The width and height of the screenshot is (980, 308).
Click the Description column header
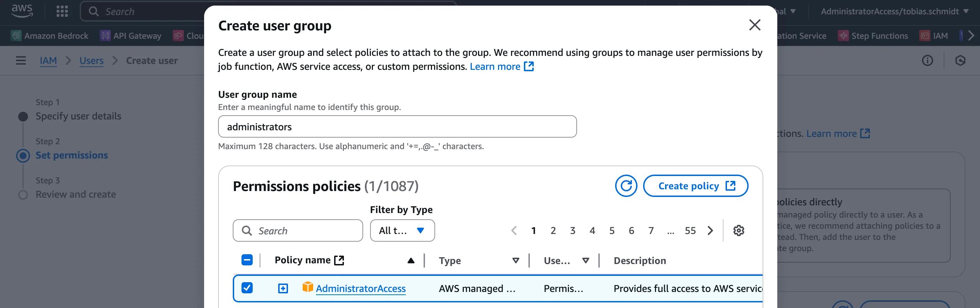[640, 261]
